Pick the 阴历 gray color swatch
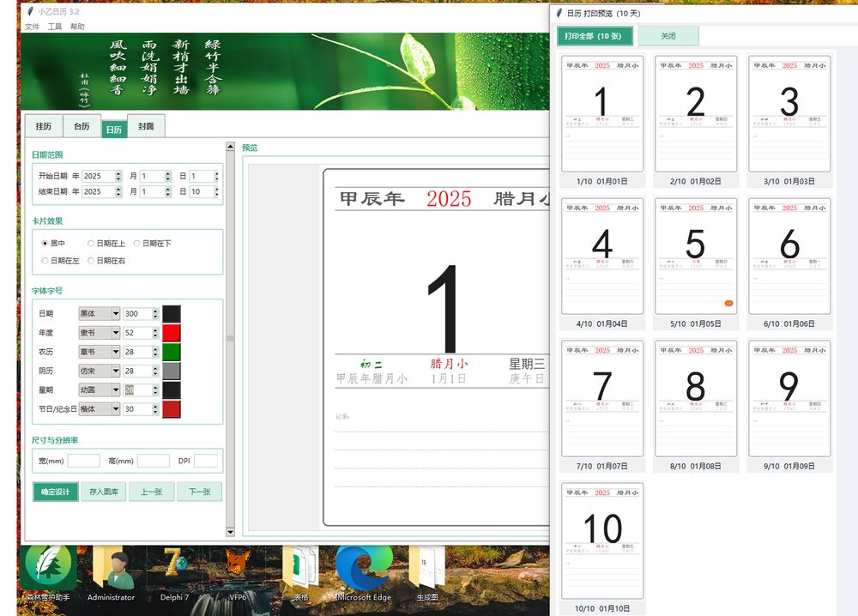The height and width of the screenshot is (616, 858). [x=172, y=371]
